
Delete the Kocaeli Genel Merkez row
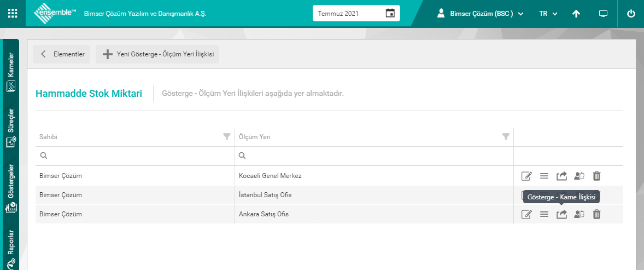pyautogui.click(x=597, y=176)
